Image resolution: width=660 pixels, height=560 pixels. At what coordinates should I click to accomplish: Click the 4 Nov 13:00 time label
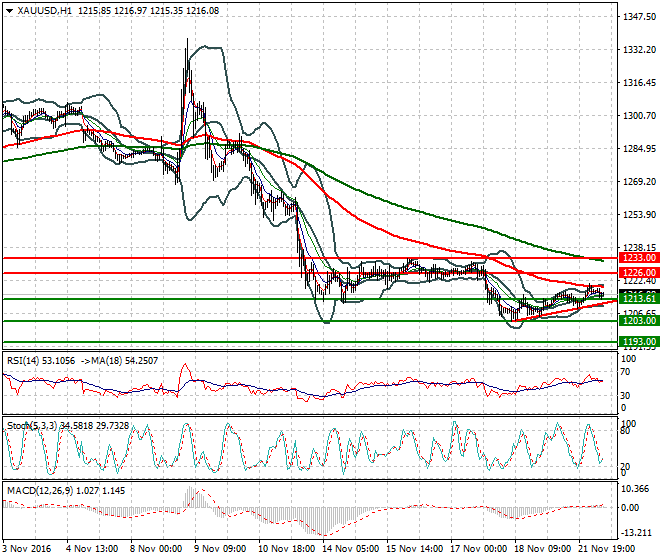pos(92,549)
